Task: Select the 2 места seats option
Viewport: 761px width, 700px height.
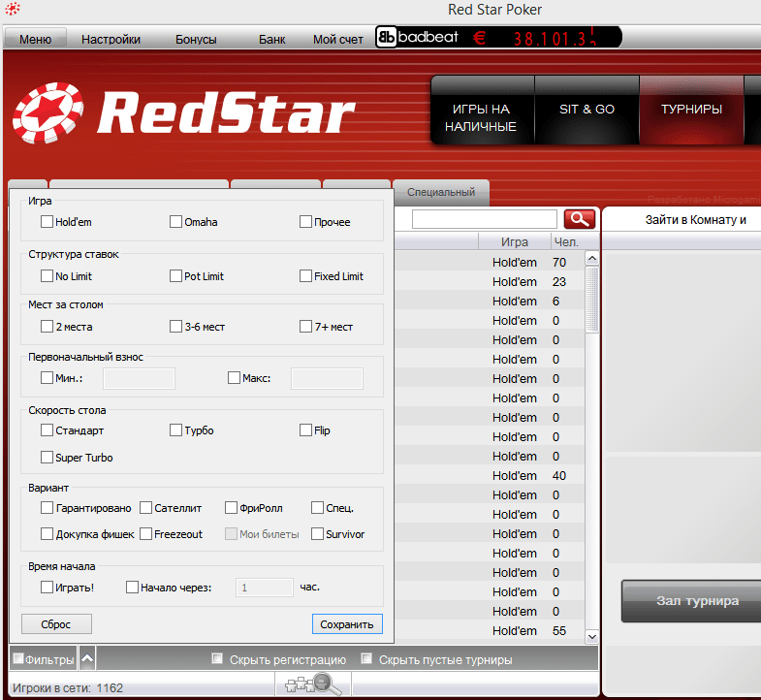Action: [x=48, y=326]
